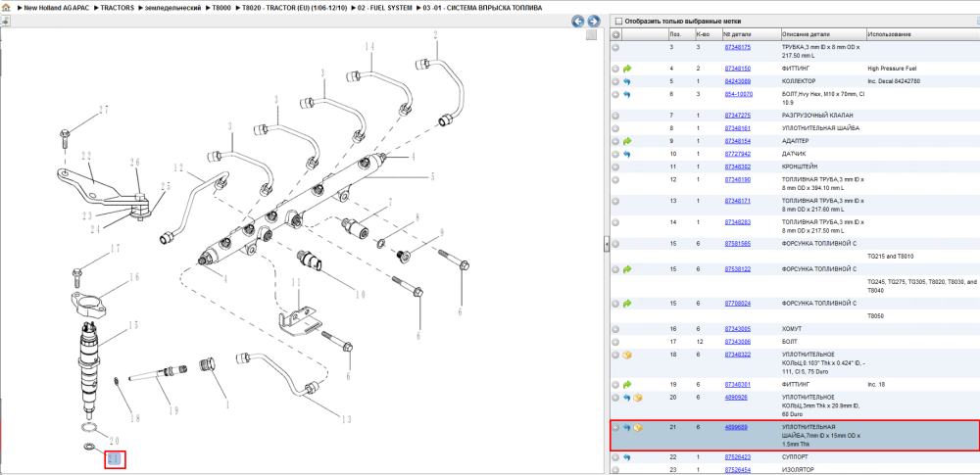This screenshot has width=980, height=475.
Task: Click the gray add icon in table header
Action: [x=615, y=34]
